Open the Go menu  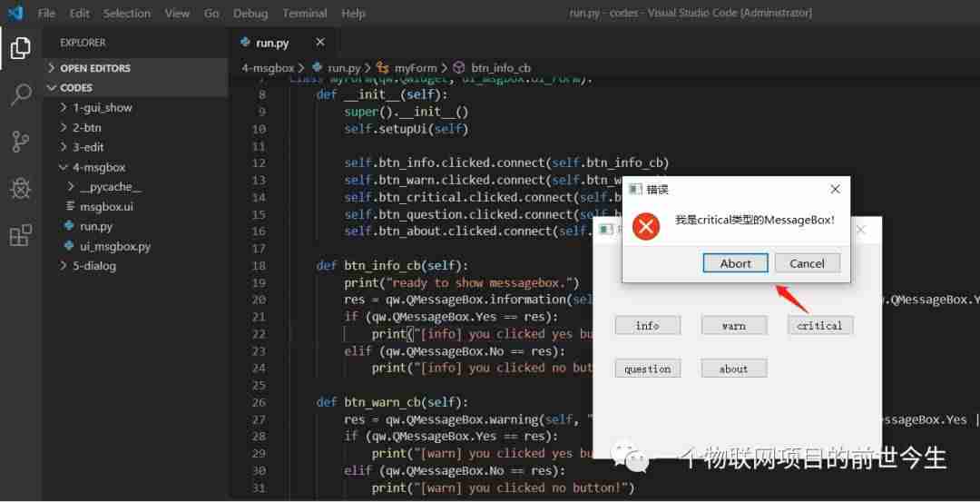point(211,13)
